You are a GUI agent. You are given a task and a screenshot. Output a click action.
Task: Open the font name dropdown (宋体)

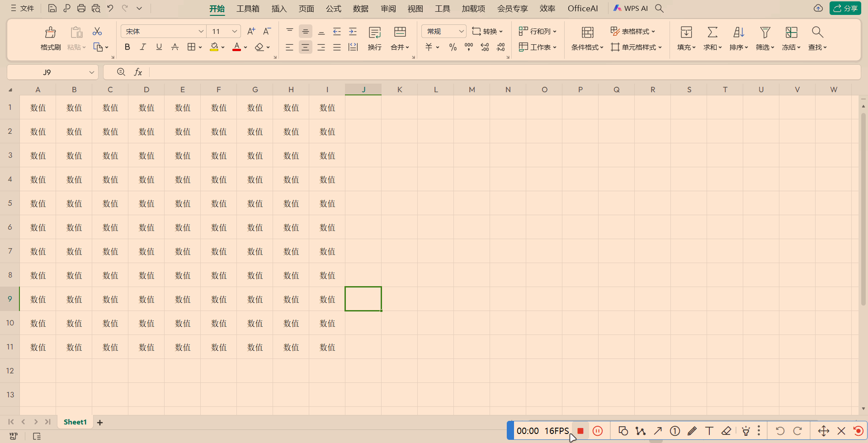click(x=201, y=31)
